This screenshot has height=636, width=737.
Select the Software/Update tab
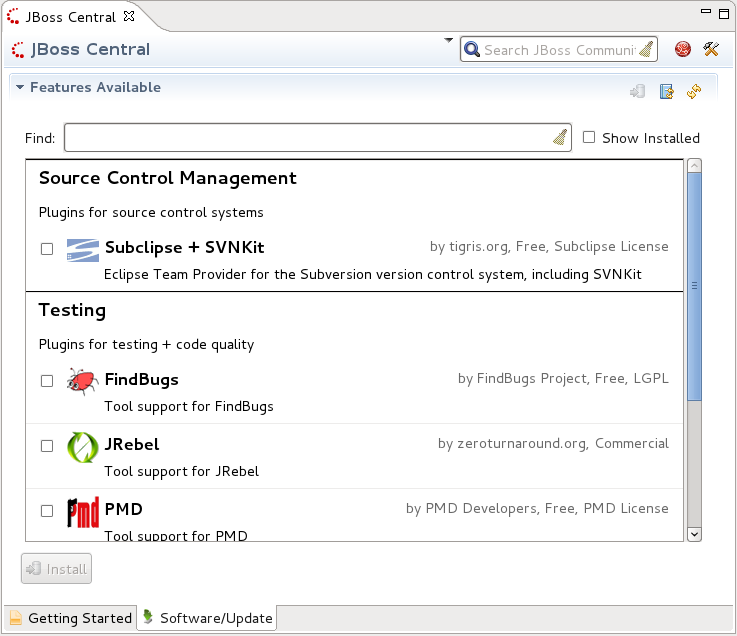pyautogui.click(x=207, y=618)
